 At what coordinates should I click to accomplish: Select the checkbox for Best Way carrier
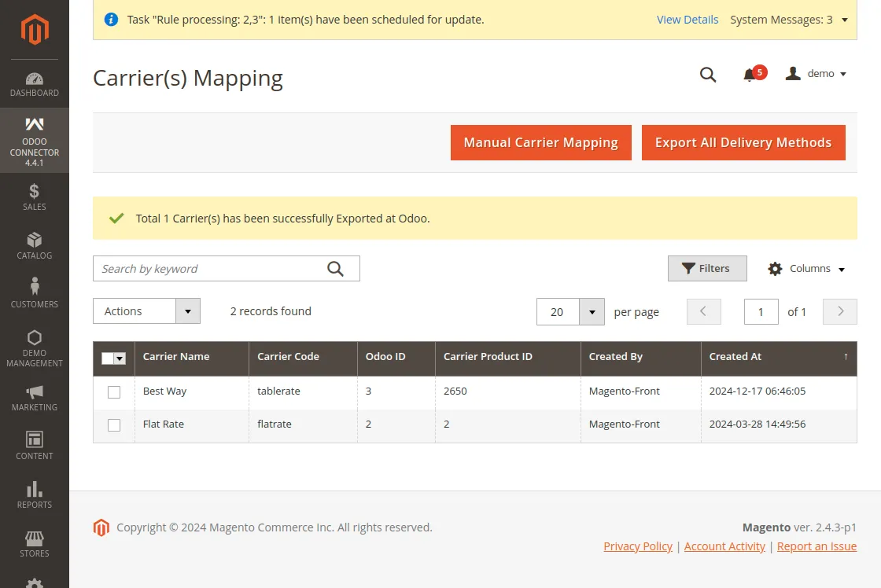coord(114,391)
